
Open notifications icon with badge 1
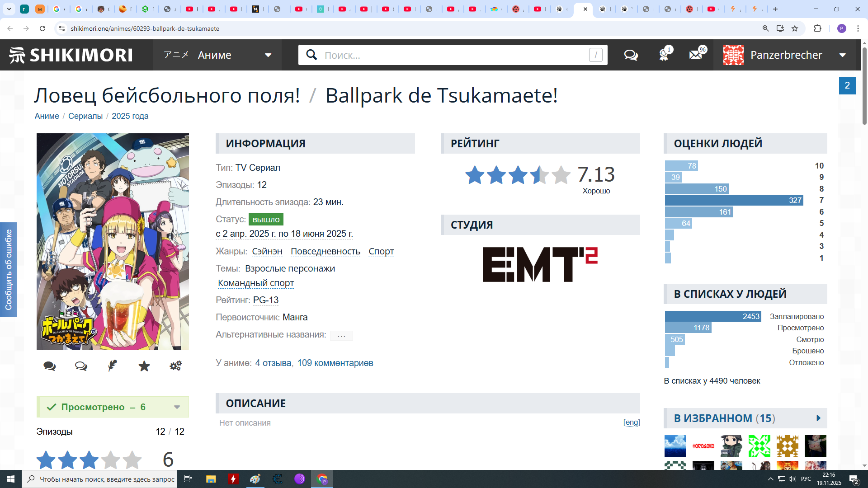click(x=664, y=55)
